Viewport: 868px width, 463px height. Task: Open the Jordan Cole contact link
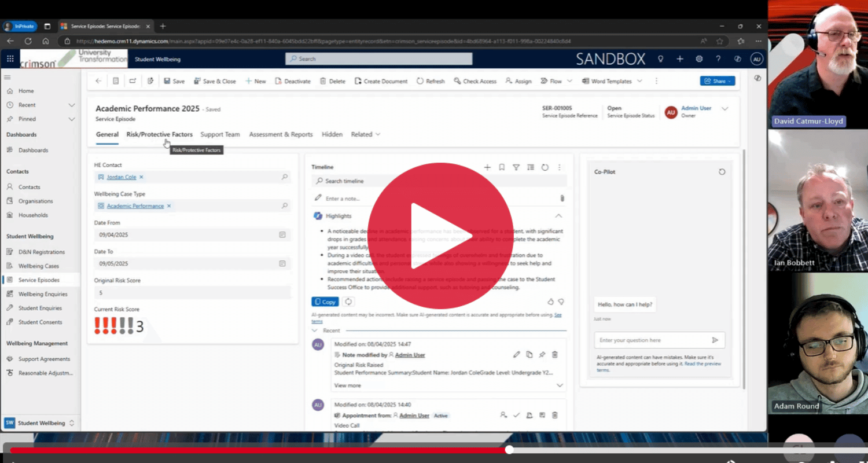pyautogui.click(x=122, y=177)
